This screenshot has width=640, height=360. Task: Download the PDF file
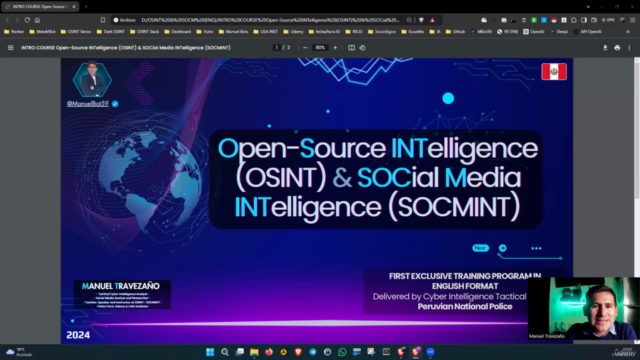(x=605, y=48)
